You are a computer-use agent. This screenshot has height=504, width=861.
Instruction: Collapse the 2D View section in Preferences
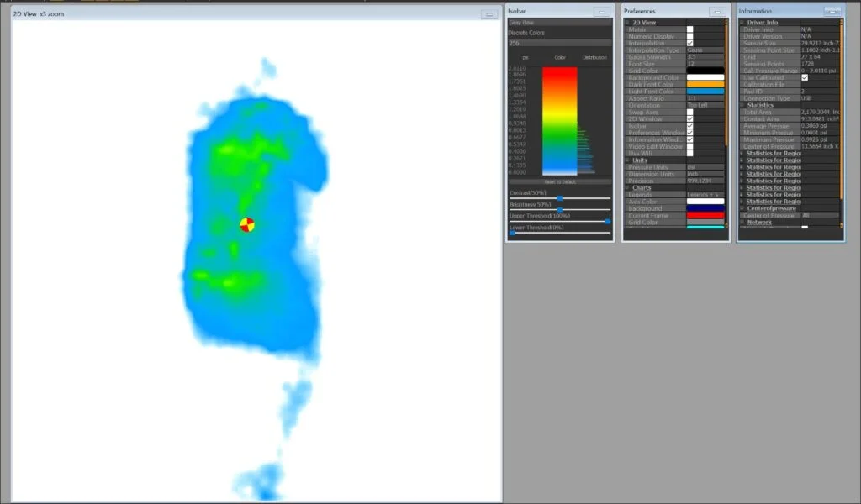pos(627,23)
